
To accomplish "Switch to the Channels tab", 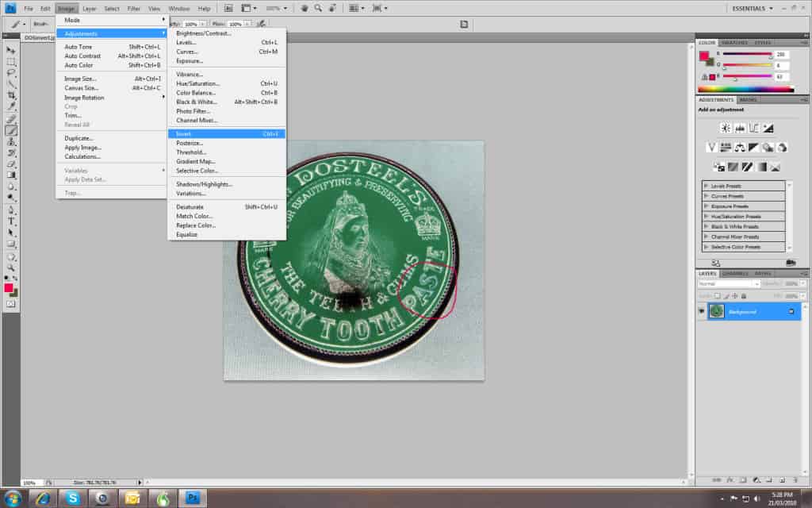I will pyautogui.click(x=735, y=274).
